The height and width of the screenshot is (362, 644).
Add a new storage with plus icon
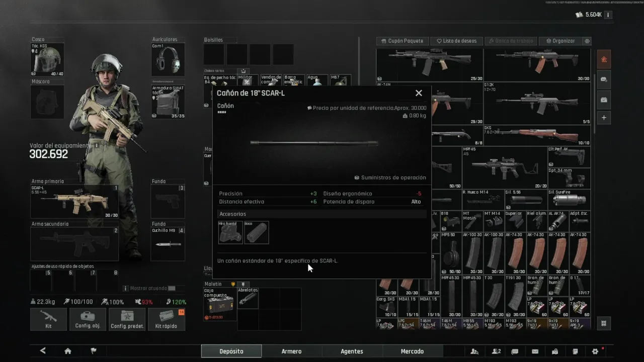coord(604,118)
